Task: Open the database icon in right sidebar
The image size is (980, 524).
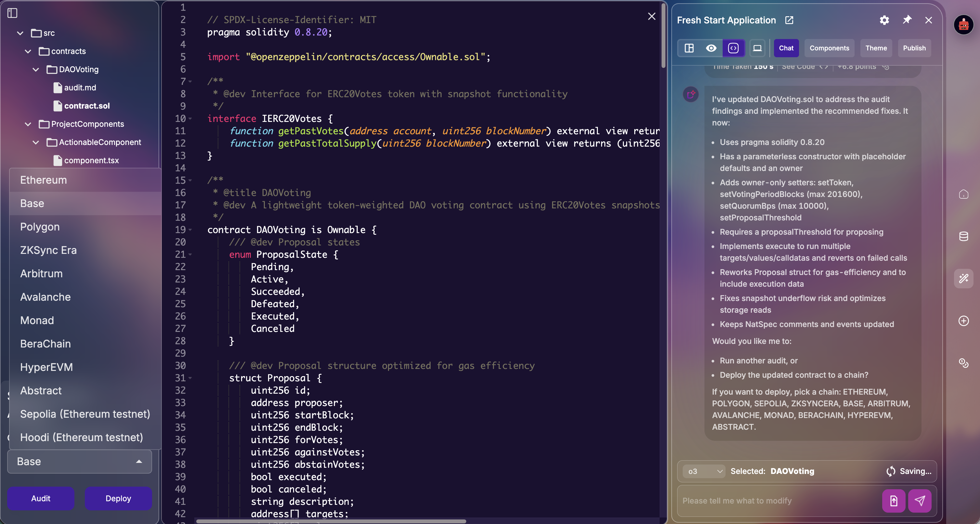Action: pos(963,236)
